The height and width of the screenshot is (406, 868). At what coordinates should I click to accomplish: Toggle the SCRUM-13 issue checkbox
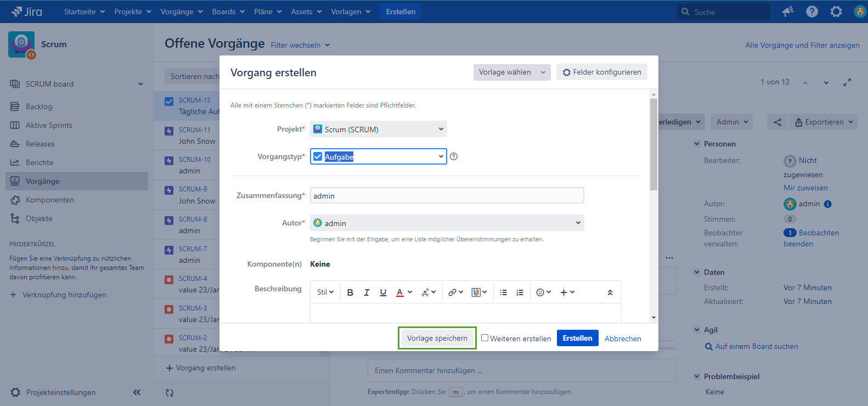[x=169, y=101]
